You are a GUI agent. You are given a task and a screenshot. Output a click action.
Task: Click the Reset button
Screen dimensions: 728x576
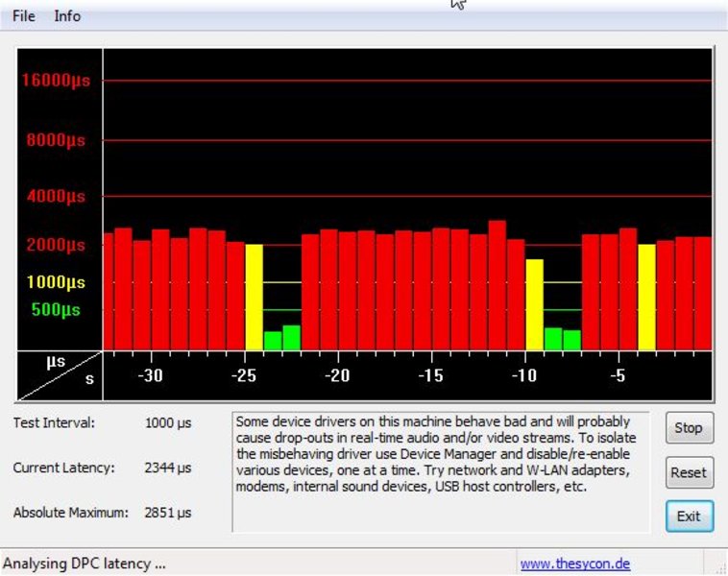coord(690,472)
